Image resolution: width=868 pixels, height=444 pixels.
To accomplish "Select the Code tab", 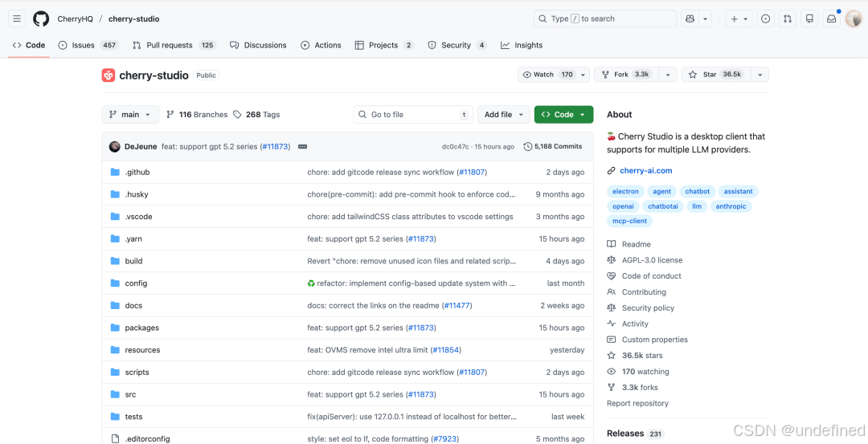I will [29, 45].
